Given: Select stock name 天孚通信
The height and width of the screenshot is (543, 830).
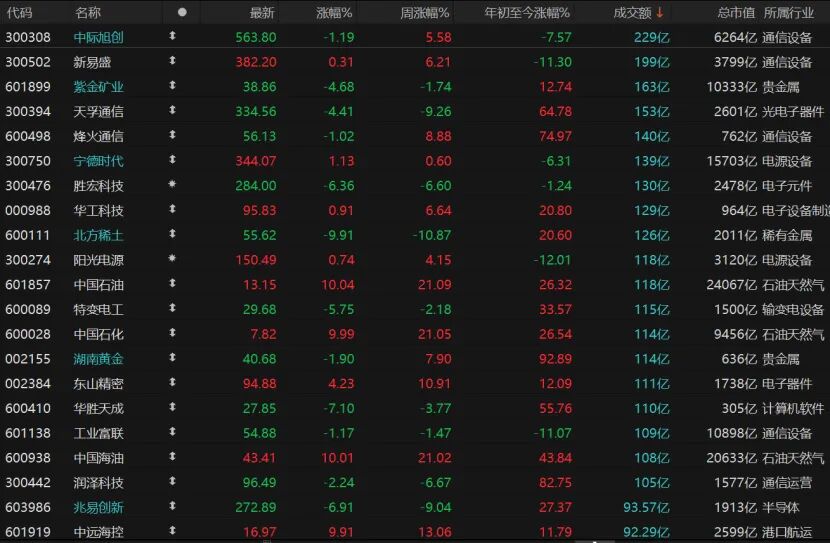Looking at the screenshot, I should click(98, 112).
